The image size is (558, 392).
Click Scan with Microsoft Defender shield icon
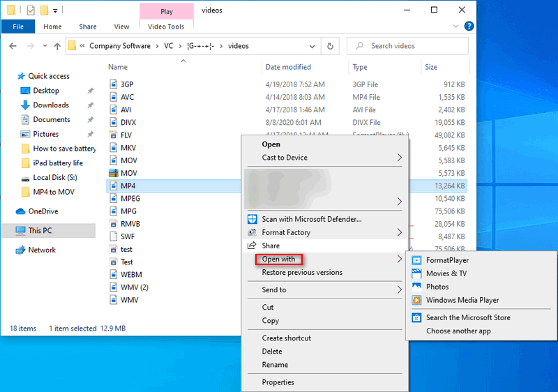(252, 219)
